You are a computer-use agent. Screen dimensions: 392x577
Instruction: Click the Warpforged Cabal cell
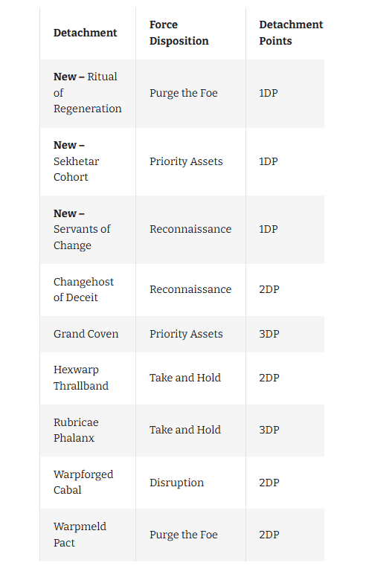(88, 483)
